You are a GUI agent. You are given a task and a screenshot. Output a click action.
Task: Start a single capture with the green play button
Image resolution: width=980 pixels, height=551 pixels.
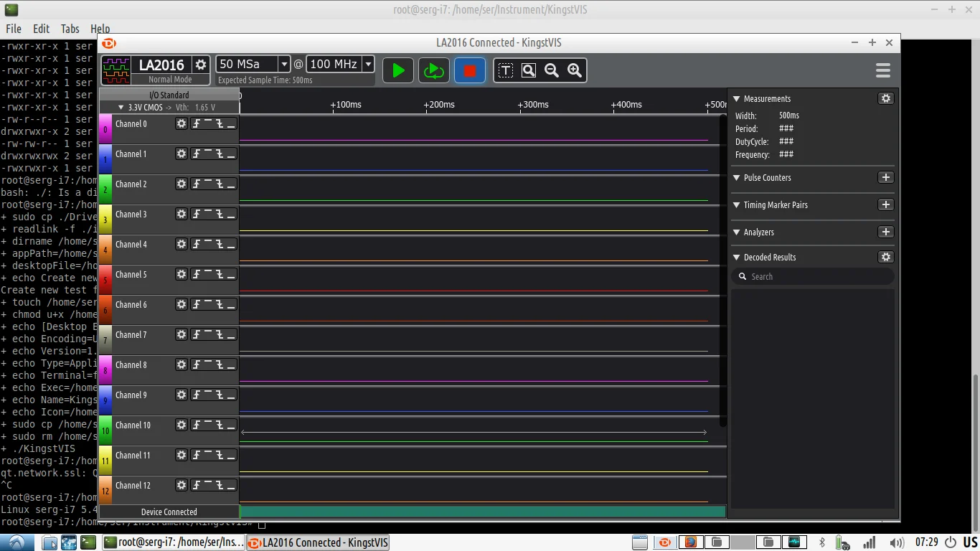tap(398, 70)
